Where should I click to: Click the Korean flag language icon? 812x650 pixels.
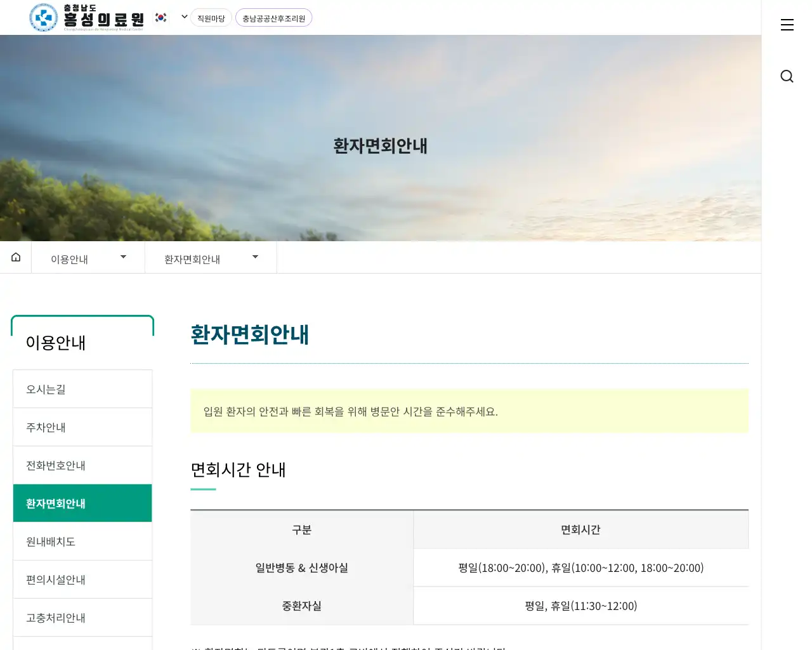(161, 18)
